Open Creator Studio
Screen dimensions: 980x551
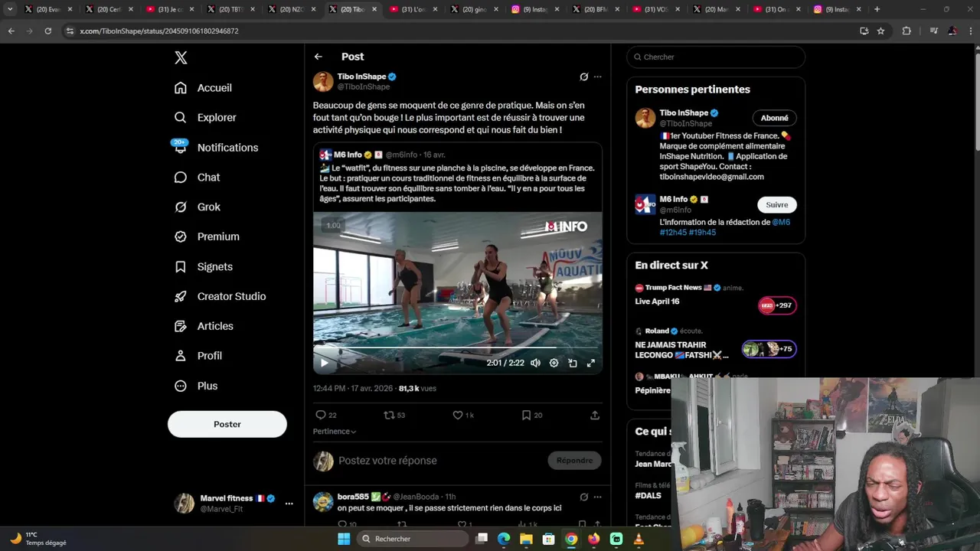click(220, 297)
